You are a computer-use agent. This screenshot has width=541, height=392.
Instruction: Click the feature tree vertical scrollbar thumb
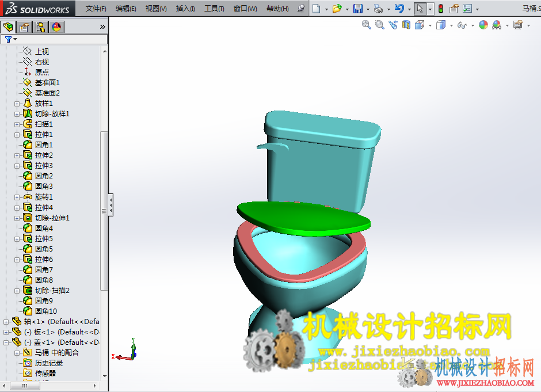pos(104,211)
